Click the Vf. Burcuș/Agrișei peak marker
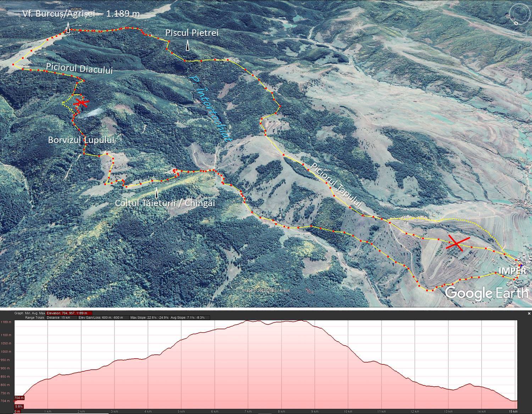 [x=68, y=28]
